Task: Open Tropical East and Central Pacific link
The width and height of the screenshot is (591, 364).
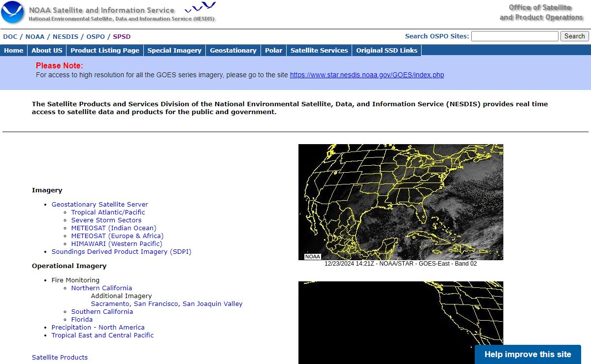Action: tap(102, 335)
